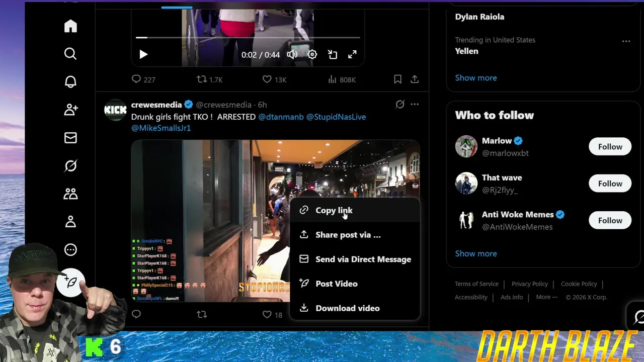Reply to the crewesmedia post

pyautogui.click(x=136, y=314)
